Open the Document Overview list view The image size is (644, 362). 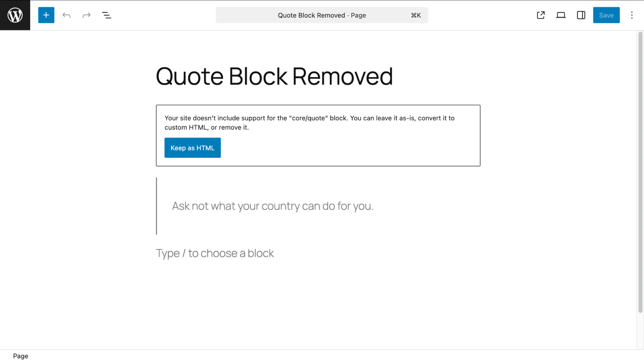[107, 15]
